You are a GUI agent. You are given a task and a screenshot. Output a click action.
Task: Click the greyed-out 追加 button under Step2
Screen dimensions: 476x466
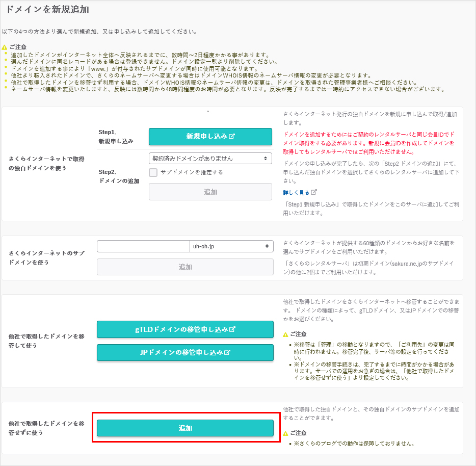(210, 192)
